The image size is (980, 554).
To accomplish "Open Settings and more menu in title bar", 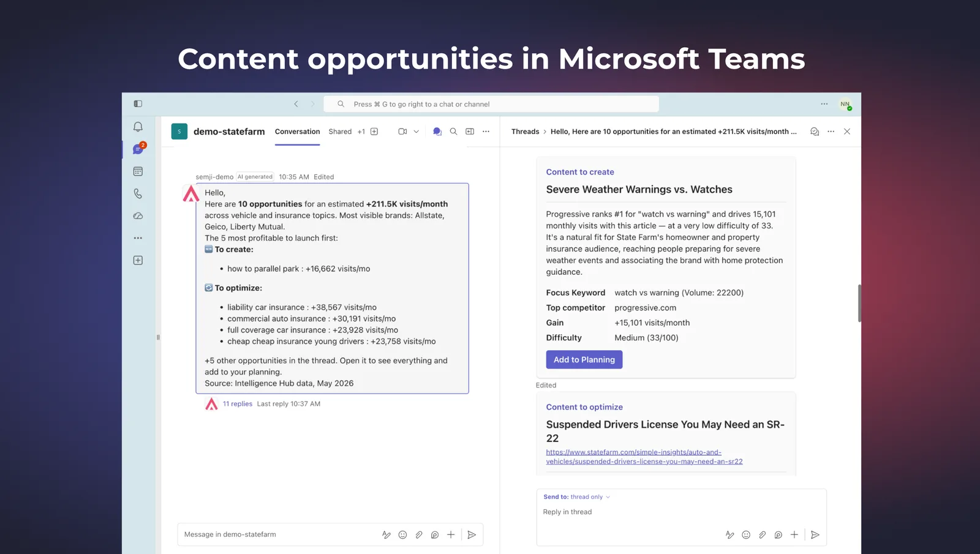I will 824,104.
